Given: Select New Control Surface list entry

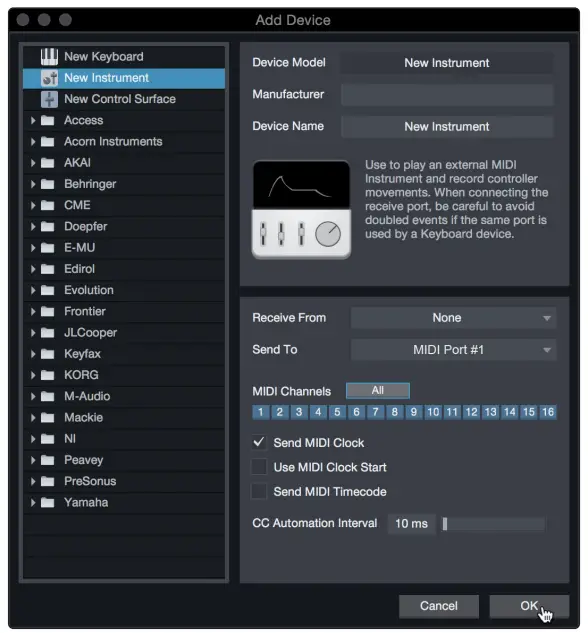Looking at the screenshot, I should click(124, 99).
